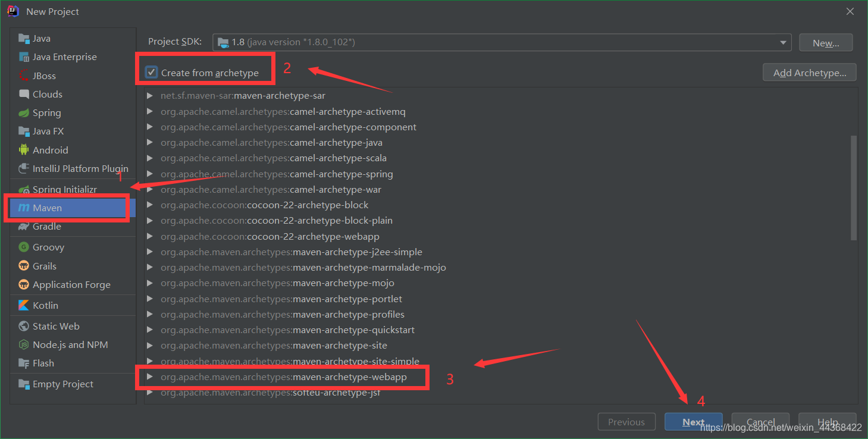868x439 pixels.
Task: Select Kotlin project type label
Action: pyautogui.click(x=45, y=305)
